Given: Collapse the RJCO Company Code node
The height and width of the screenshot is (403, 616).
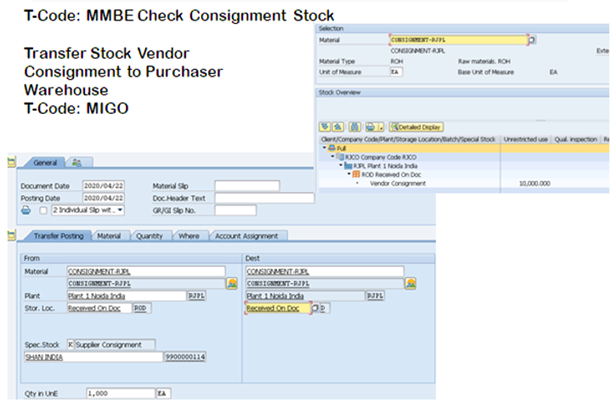Looking at the screenshot, I should pos(333,156).
